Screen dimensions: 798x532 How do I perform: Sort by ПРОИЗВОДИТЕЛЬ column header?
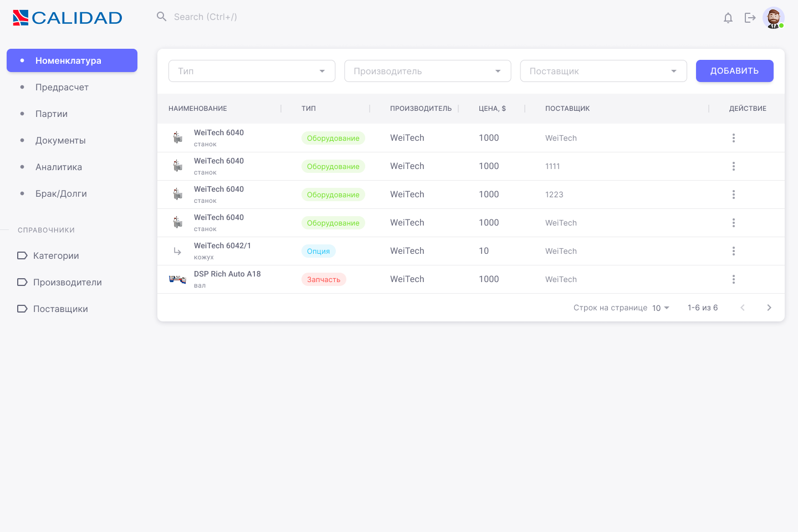click(421, 109)
